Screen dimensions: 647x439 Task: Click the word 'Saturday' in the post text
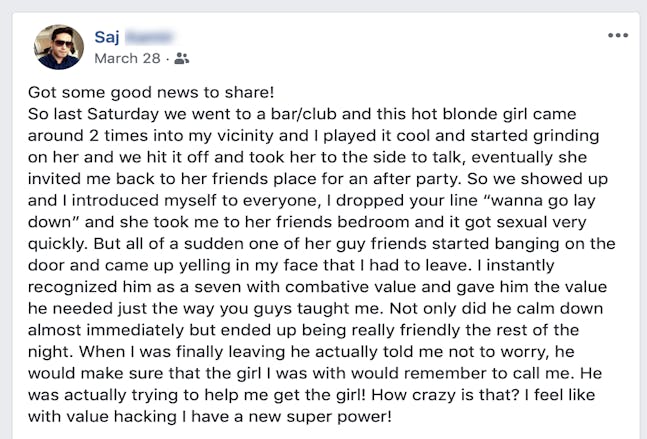coord(123,114)
